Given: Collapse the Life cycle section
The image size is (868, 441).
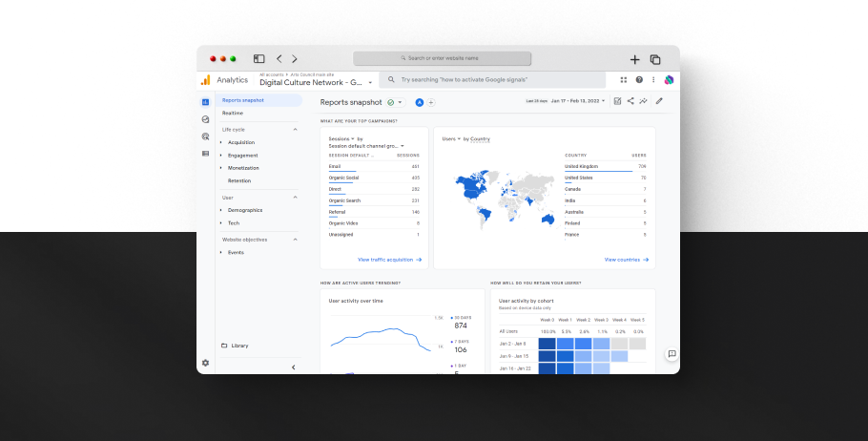Looking at the screenshot, I should (295, 130).
